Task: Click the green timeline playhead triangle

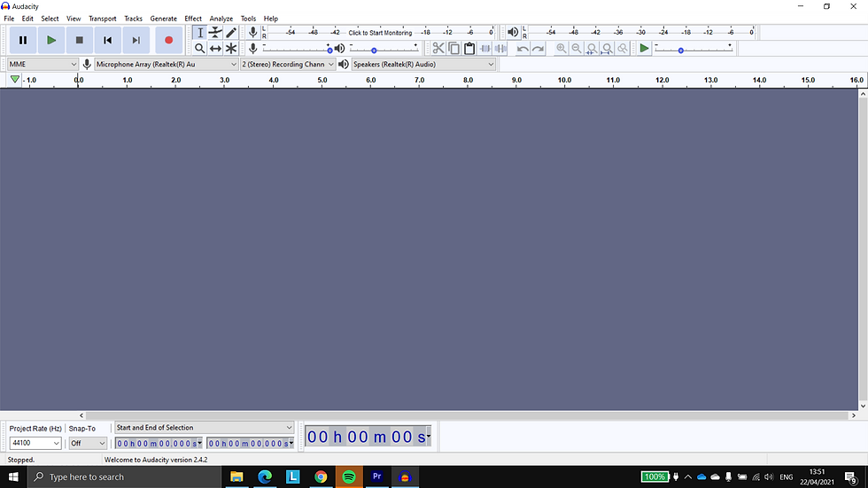Action: pos(15,80)
